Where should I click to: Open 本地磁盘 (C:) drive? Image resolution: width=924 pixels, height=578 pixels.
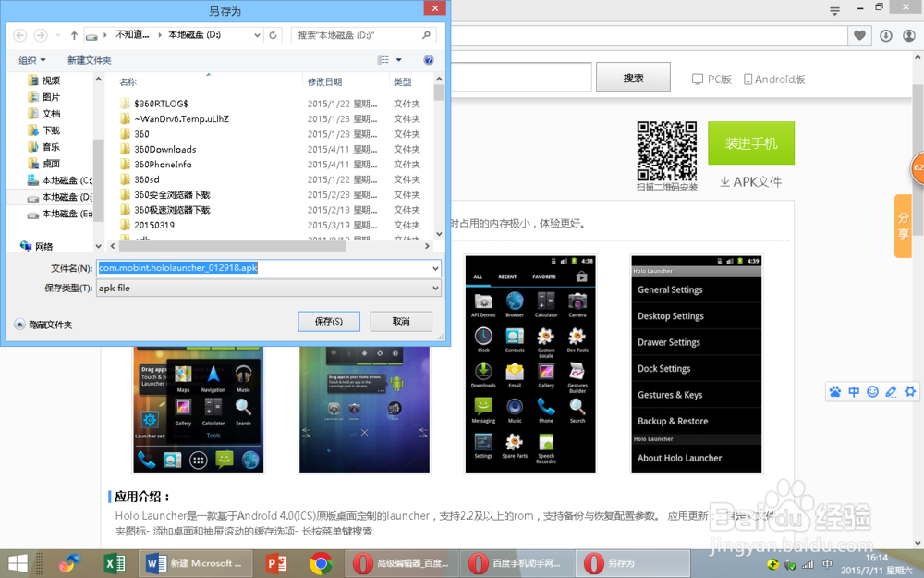60,180
